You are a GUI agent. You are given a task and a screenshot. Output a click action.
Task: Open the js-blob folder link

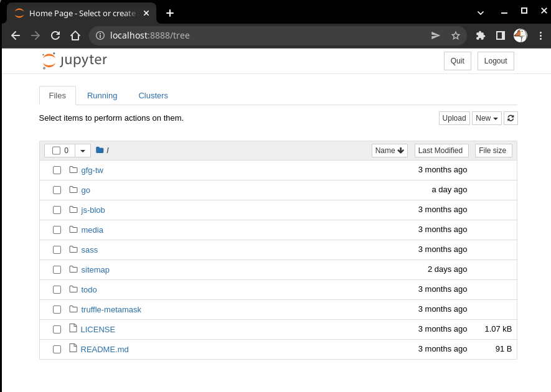pyautogui.click(x=93, y=210)
